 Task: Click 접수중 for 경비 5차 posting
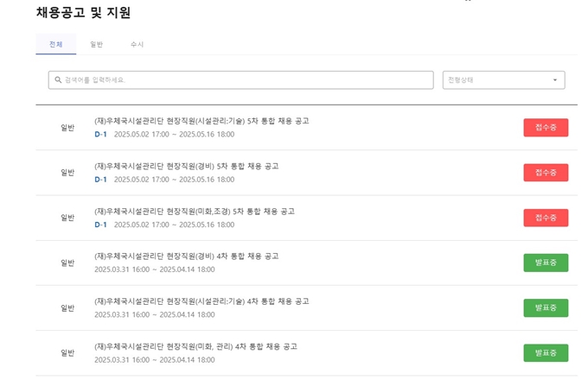point(546,173)
